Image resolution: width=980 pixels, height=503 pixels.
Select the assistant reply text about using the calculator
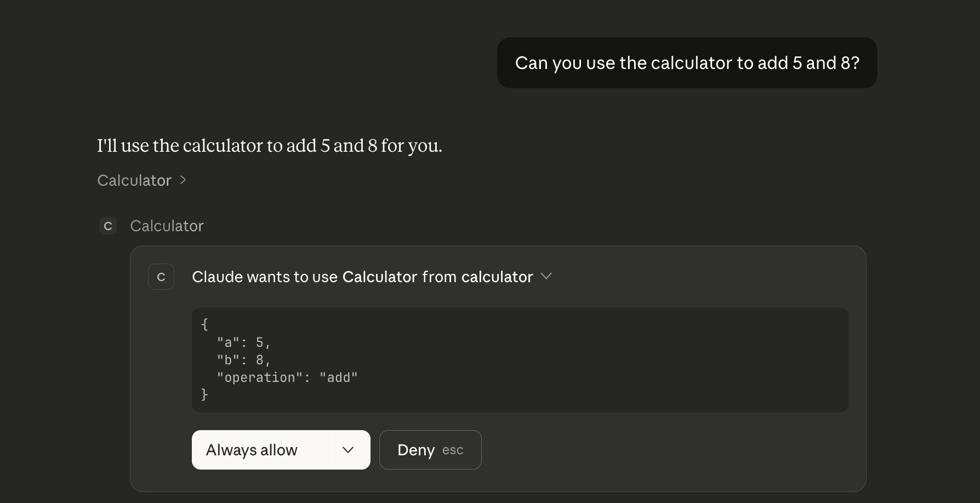coord(269,146)
